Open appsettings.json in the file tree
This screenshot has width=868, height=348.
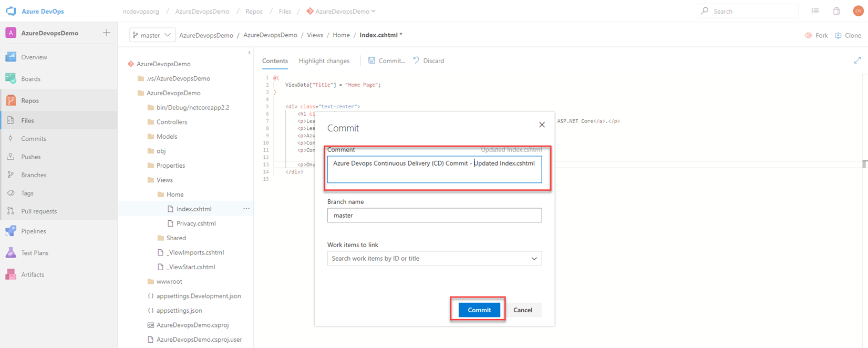pos(174,310)
